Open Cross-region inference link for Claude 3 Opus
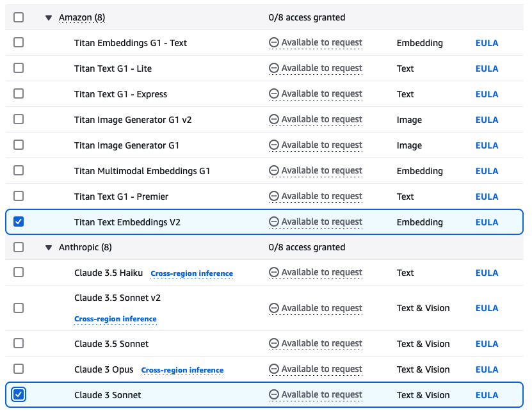The width and height of the screenshot is (532, 411). [x=182, y=370]
